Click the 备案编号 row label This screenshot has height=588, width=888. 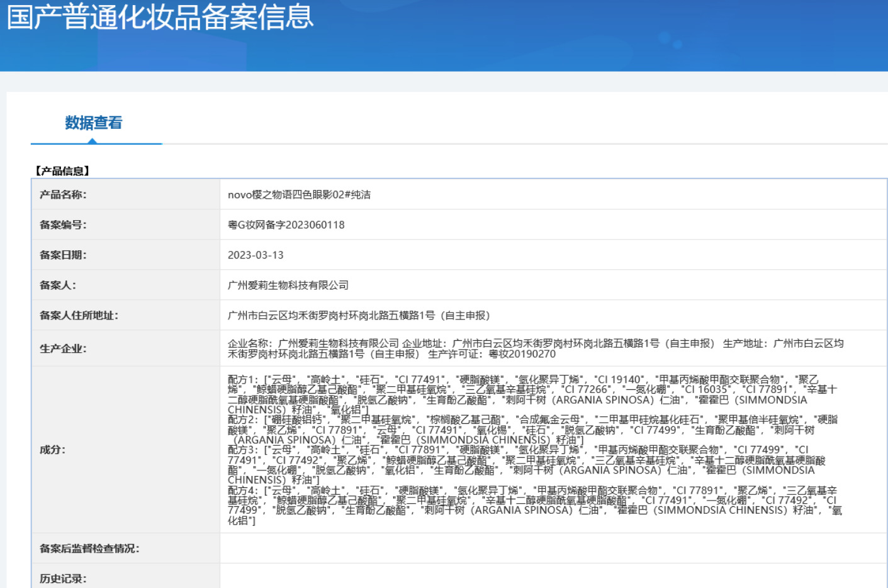[x=63, y=225]
